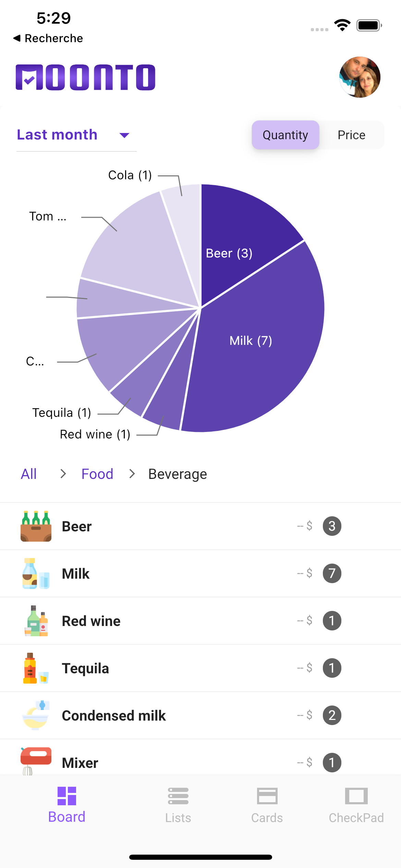
Task: Tap the Red wine bottles icon
Action: click(36, 621)
